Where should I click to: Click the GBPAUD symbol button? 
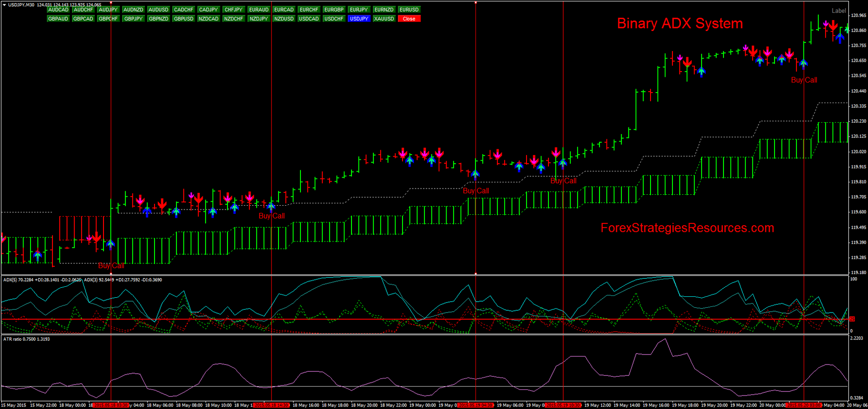coord(58,19)
